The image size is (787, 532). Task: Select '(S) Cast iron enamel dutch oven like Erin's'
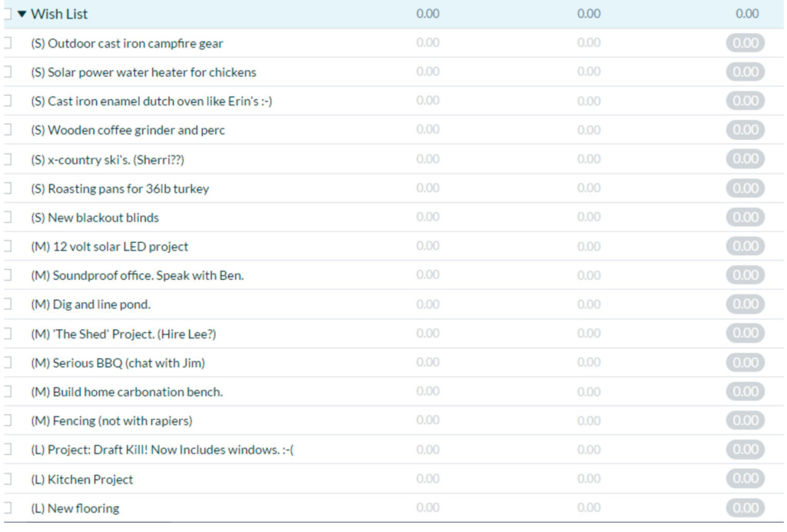pos(151,101)
